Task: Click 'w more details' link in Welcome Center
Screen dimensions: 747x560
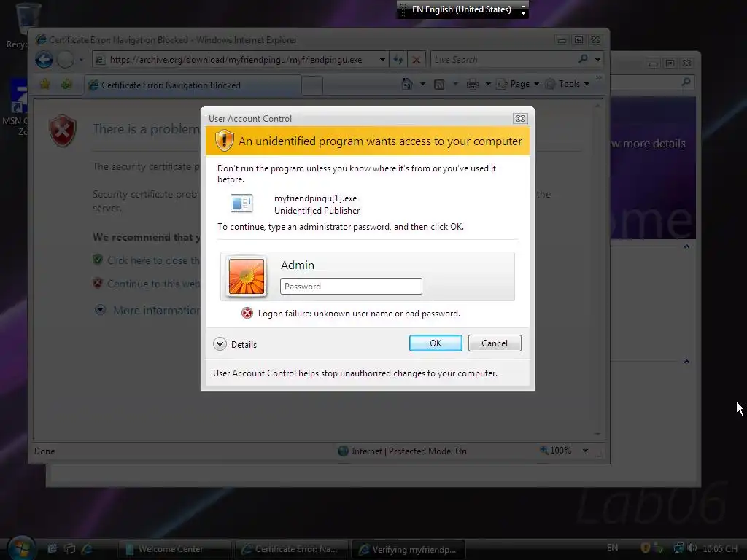Action: (648, 144)
